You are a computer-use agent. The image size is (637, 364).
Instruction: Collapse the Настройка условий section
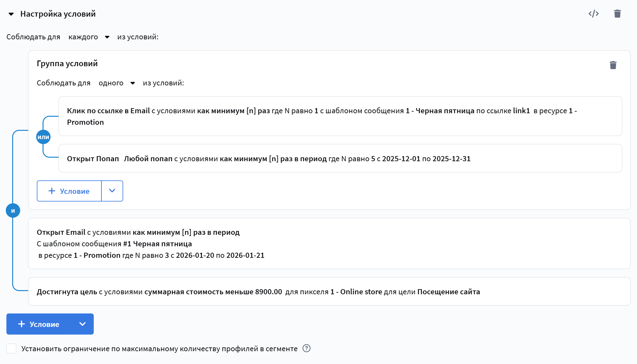tap(11, 14)
